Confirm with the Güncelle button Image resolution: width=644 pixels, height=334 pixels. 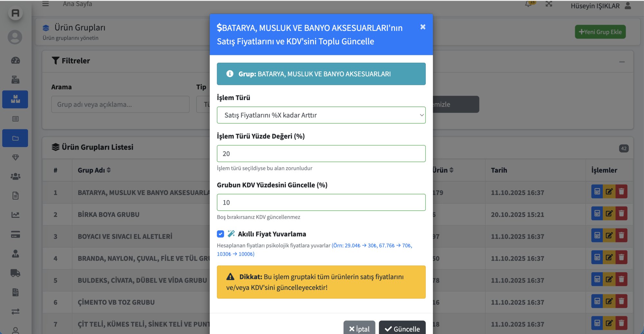click(402, 329)
